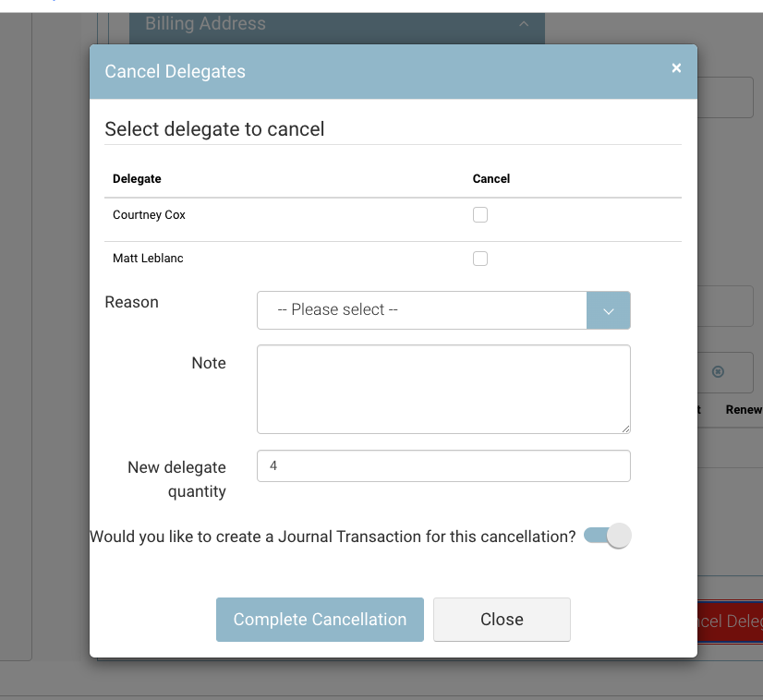Click the red Cancel Delegates button behind dialog
The height and width of the screenshot is (700, 763).
pyautogui.click(x=730, y=622)
